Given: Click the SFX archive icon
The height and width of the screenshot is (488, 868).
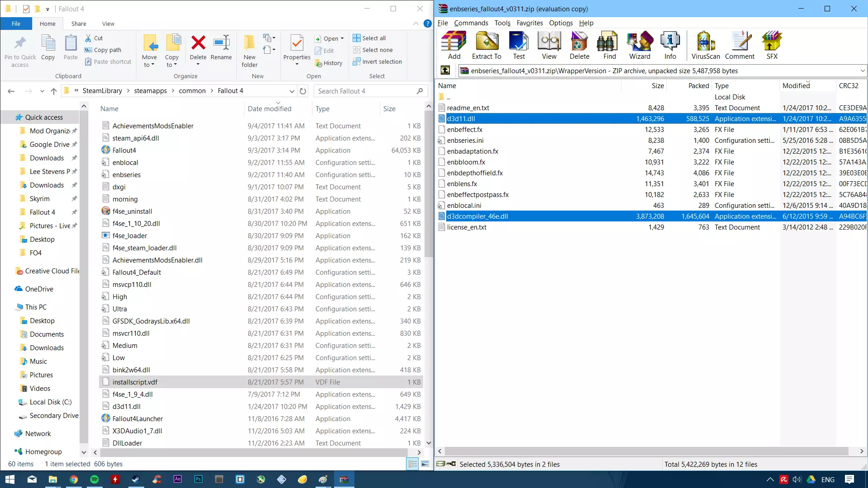Looking at the screenshot, I should tap(772, 45).
